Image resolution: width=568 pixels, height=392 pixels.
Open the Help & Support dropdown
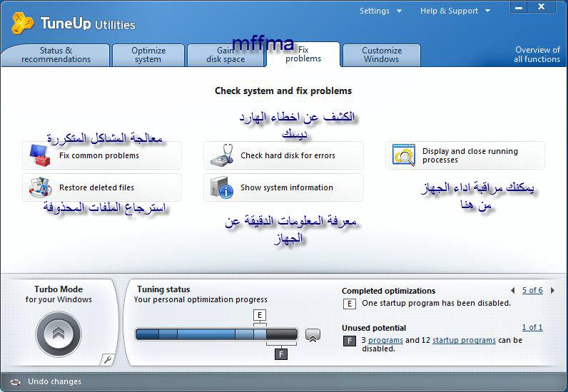point(455,11)
